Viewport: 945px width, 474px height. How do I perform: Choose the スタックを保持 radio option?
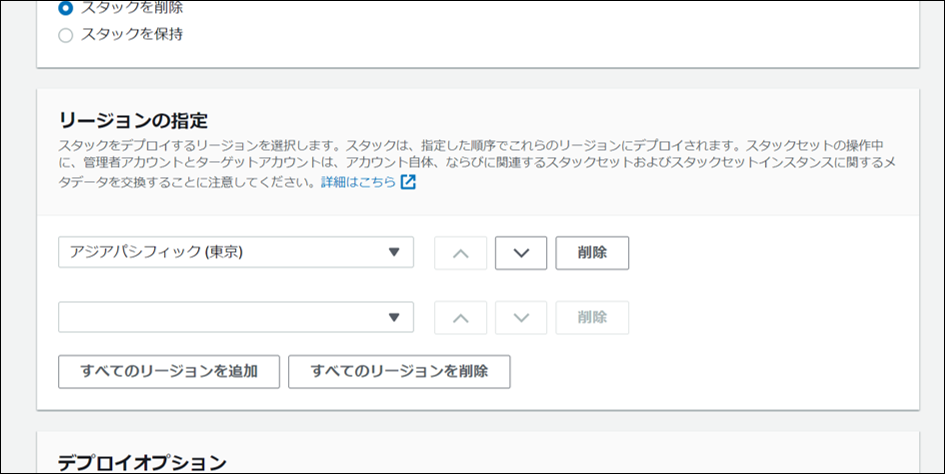click(66, 35)
